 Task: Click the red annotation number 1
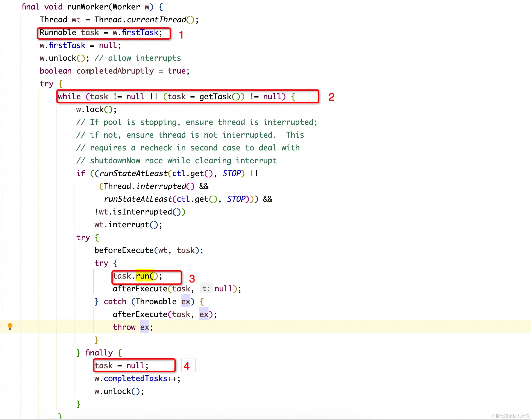181,35
